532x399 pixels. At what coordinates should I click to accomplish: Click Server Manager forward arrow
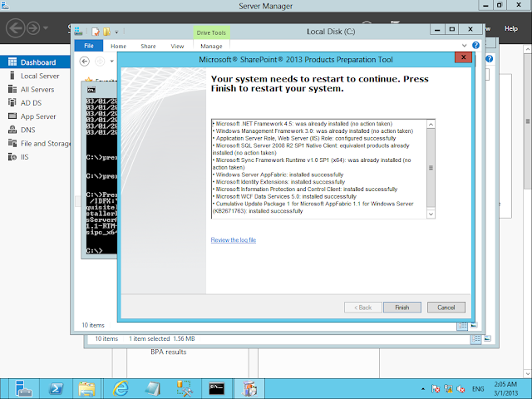click(x=33, y=27)
